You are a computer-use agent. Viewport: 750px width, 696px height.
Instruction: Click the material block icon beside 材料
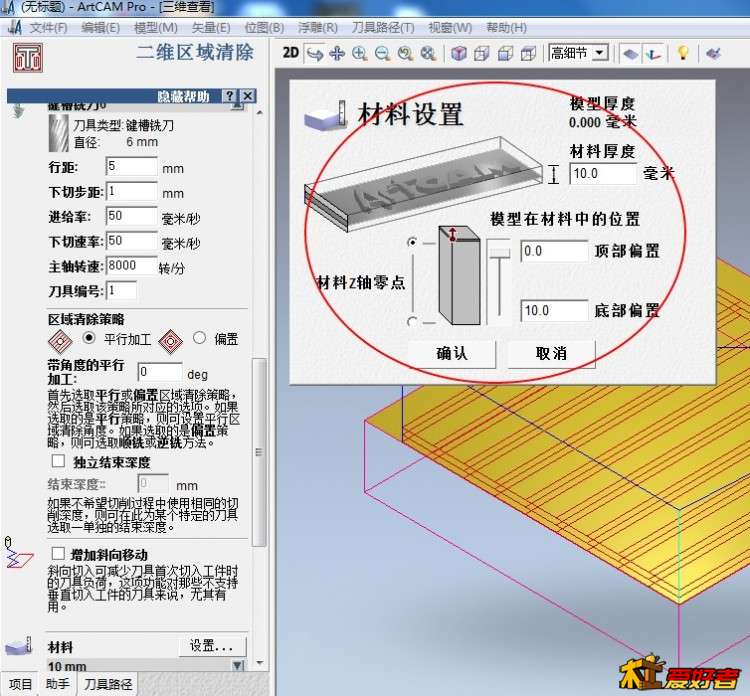coord(18,646)
